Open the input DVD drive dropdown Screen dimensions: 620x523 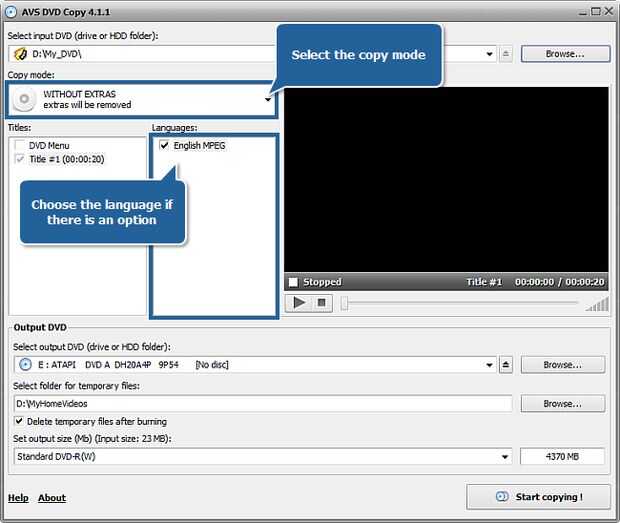click(490, 54)
